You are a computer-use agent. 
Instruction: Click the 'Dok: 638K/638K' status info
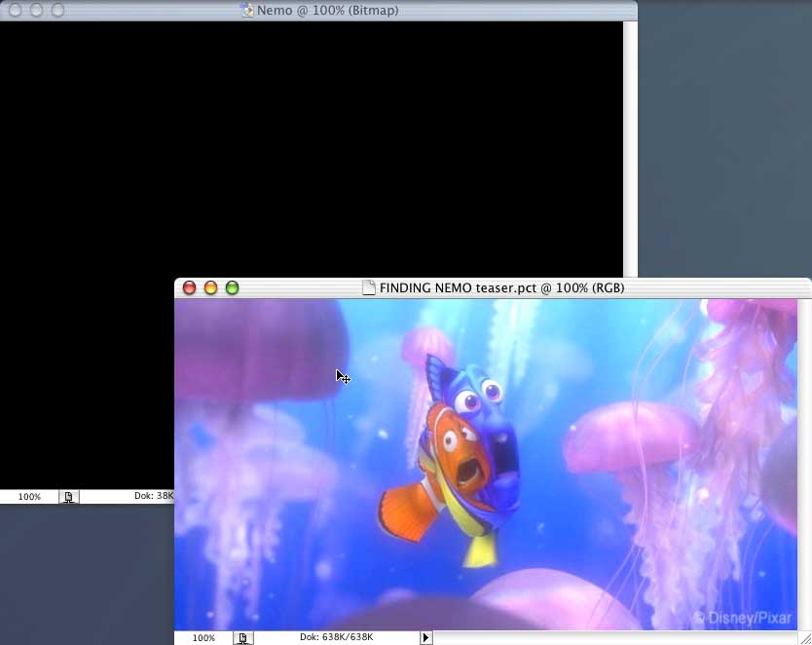pos(336,637)
